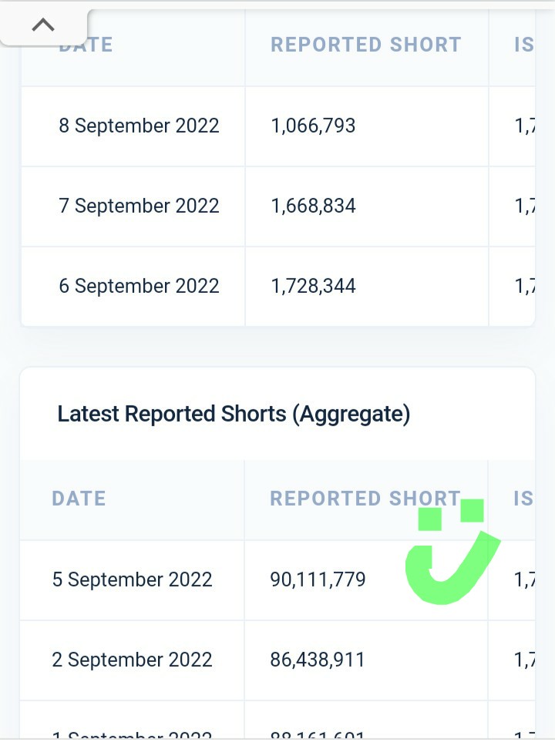Click the 86,438,911 aggregate short value
This screenshot has width=555, height=756.
pos(318,660)
